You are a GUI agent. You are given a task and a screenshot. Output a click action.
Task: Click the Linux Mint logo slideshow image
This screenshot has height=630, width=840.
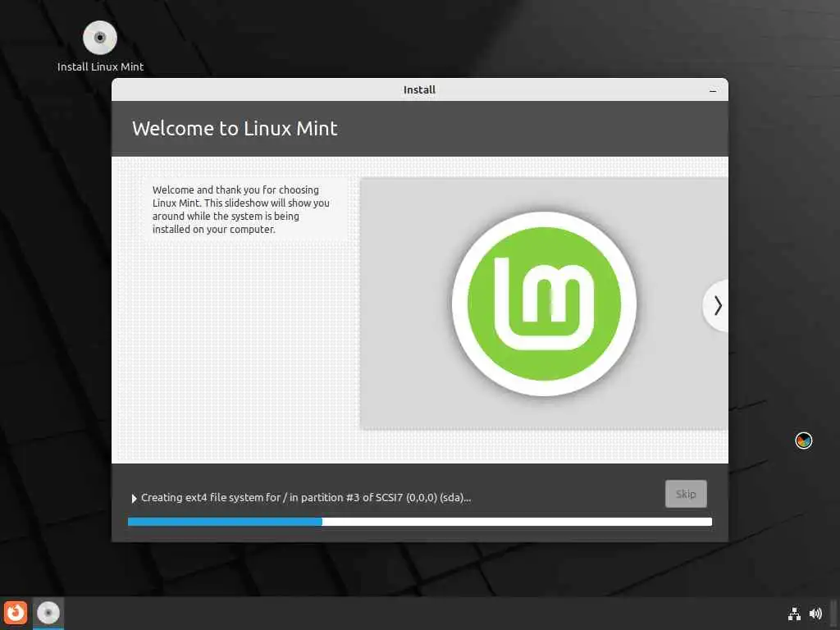544,304
